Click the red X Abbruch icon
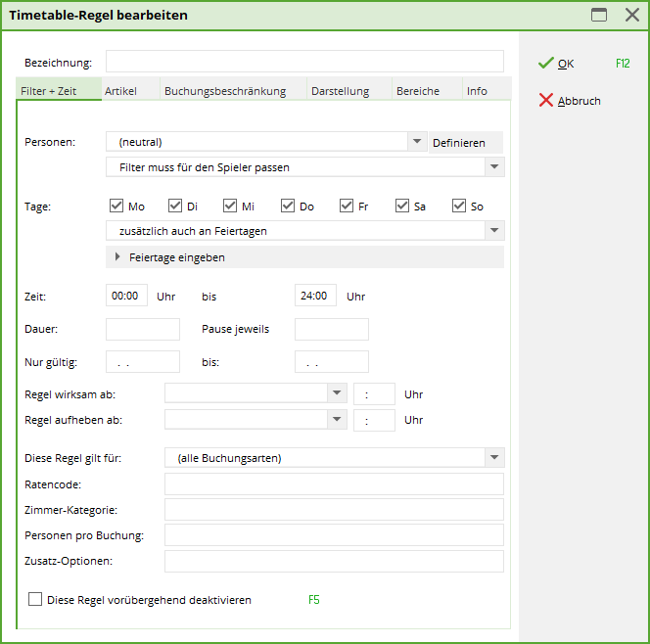Image resolution: width=650 pixels, height=644 pixels. tap(546, 101)
